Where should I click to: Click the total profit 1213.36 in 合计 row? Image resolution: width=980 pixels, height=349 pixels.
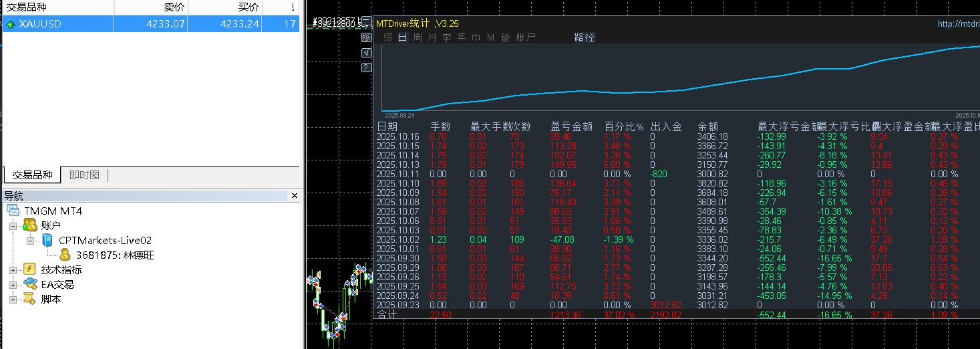(565, 314)
